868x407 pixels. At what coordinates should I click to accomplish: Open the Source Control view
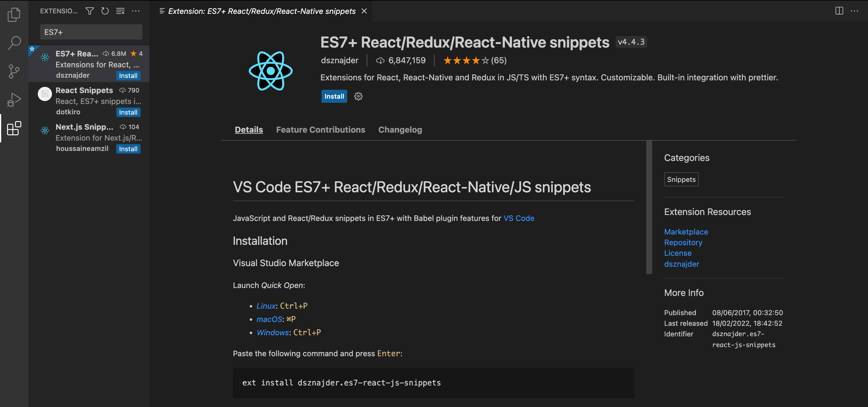pyautogui.click(x=14, y=71)
